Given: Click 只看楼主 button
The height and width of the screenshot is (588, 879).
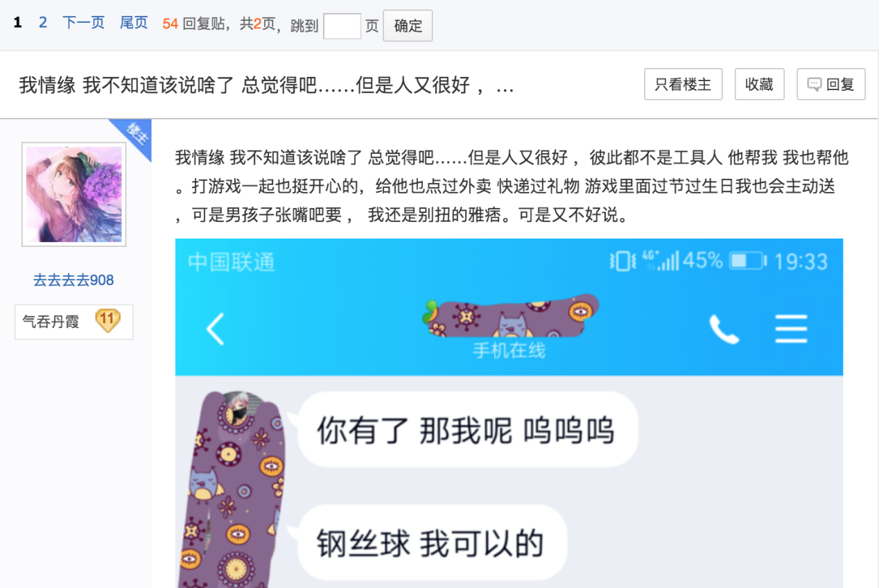Looking at the screenshot, I should (x=684, y=85).
